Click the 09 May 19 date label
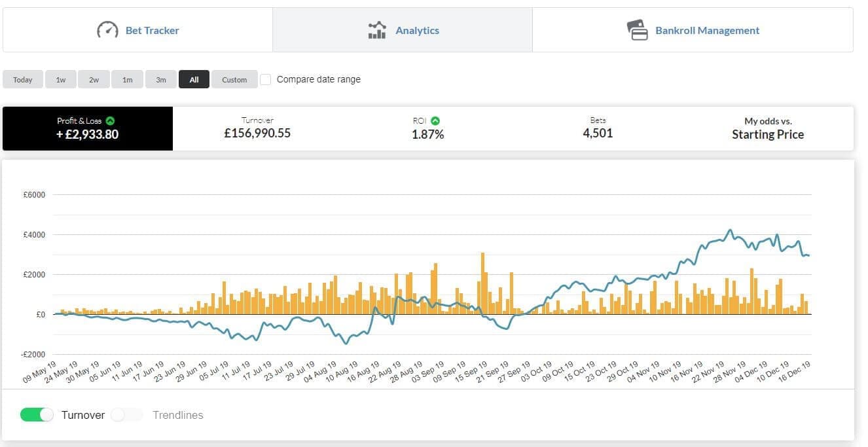This screenshot has width=868, height=447. click(41, 371)
